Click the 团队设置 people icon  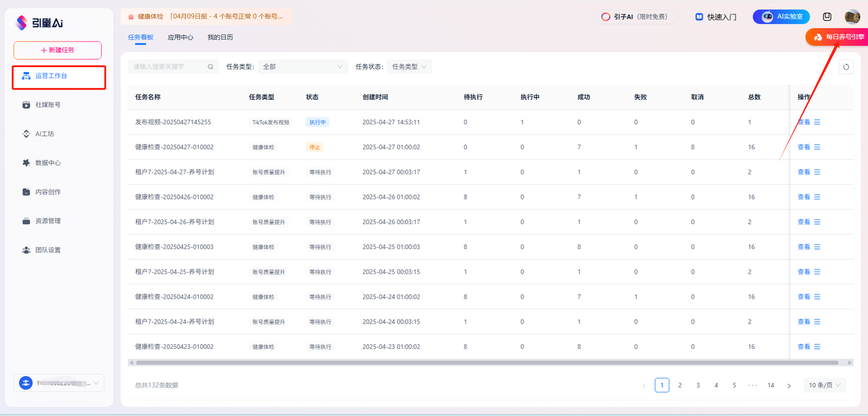pyautogui.click(x=26, y=250)
